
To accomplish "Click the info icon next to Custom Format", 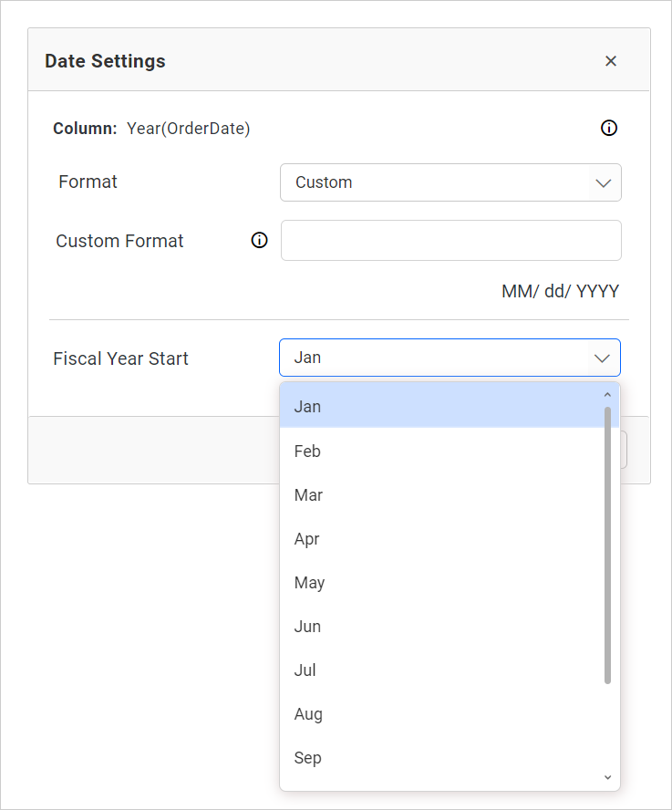I will 259,240.
